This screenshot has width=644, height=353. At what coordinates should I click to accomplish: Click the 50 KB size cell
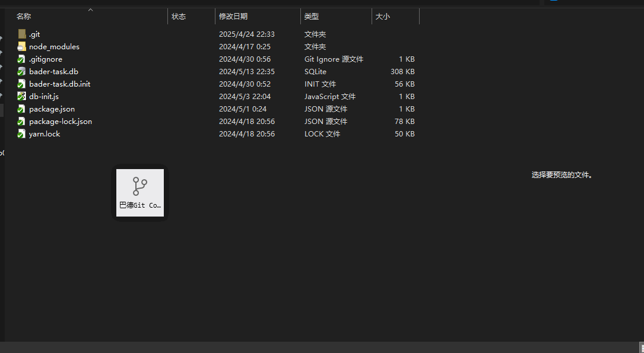tap(405, 134)
